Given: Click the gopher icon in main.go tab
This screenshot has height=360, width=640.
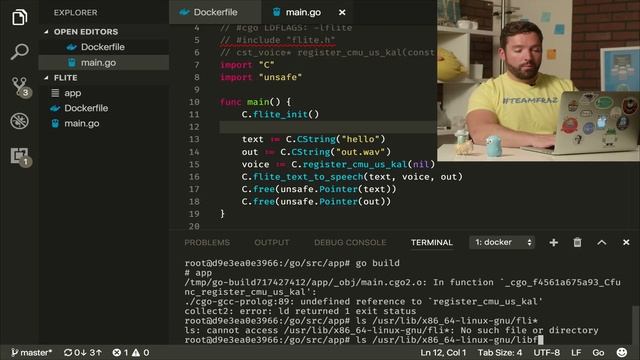Looking at the screenshot, I should pos(276,12).
